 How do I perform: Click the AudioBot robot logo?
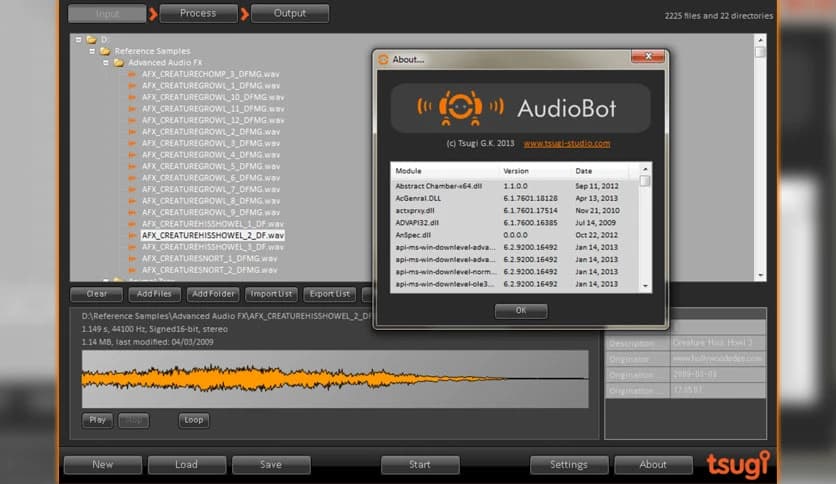point(461,108)
